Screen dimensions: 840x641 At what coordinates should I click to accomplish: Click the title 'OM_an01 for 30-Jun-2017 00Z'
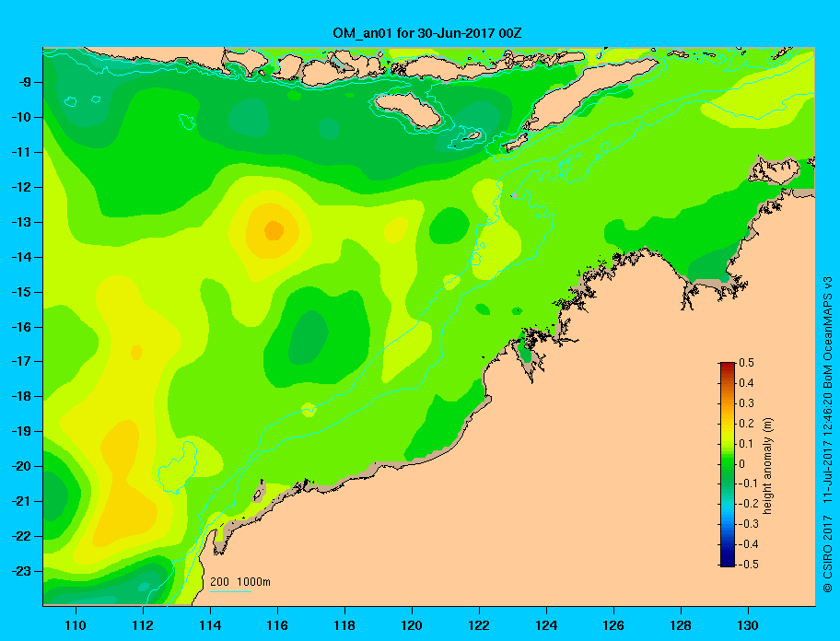point(427,33)
